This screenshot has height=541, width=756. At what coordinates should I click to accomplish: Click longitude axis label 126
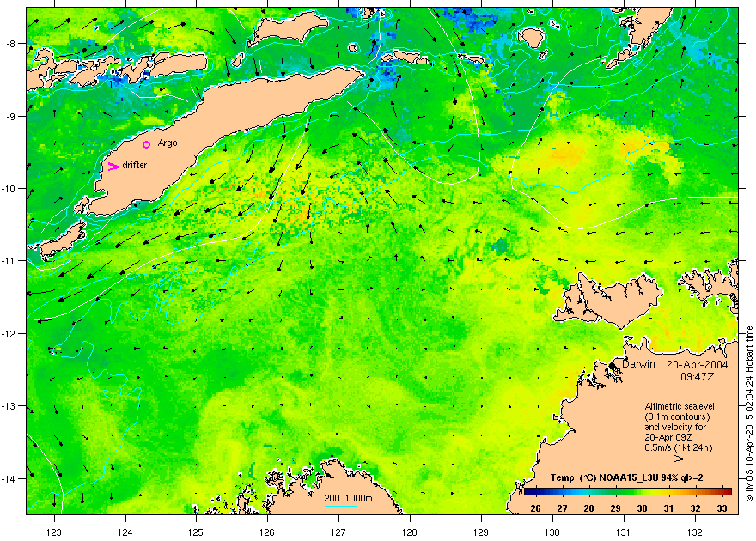[x=267, y=532]
